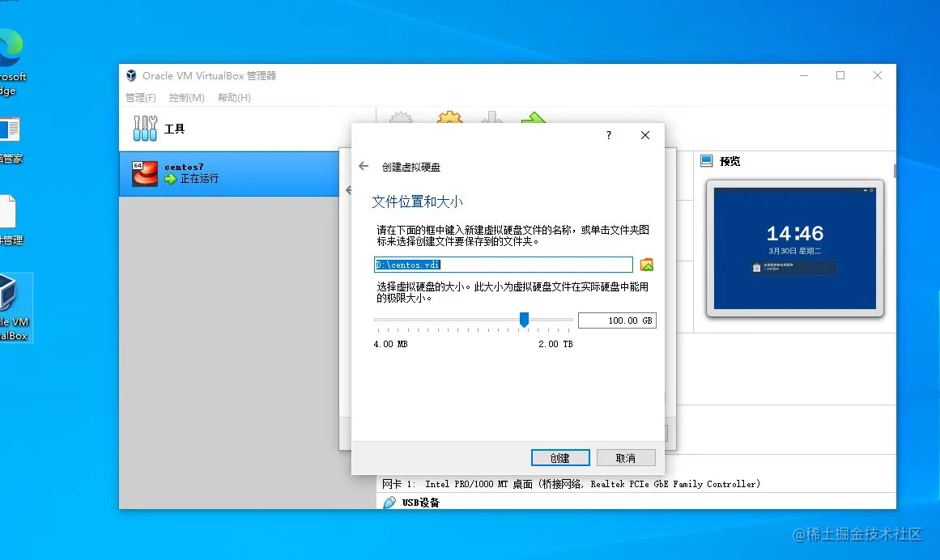Open the 帮助(H) menu

pos(234,98)
